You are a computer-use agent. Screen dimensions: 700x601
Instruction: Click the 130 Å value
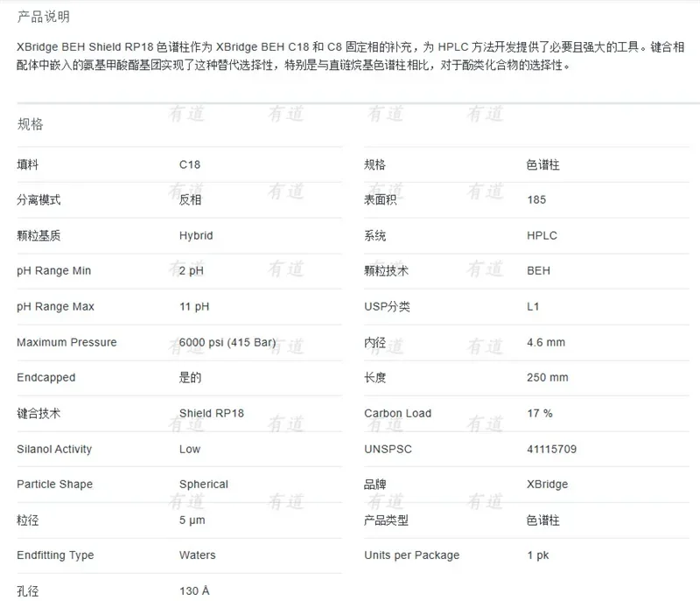pyautogui.click(x=194, y=591)
